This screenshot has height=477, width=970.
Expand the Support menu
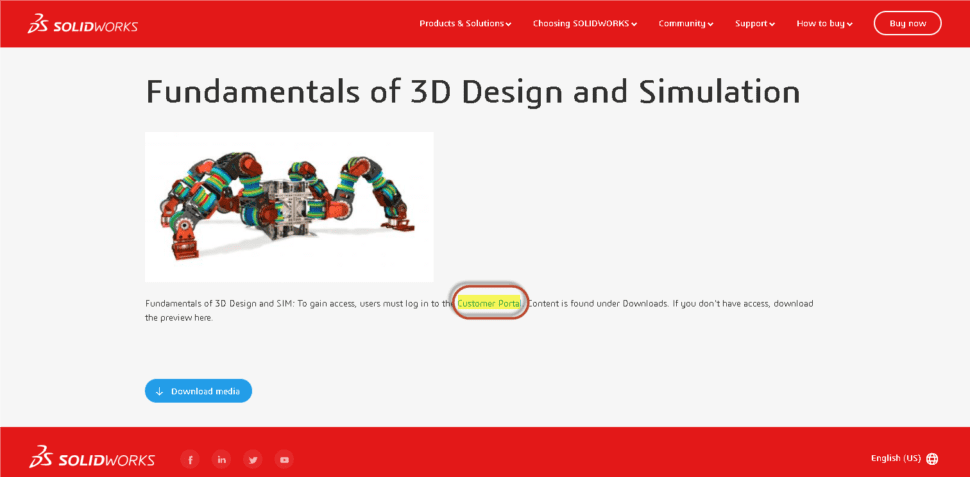tap(755, 24)
